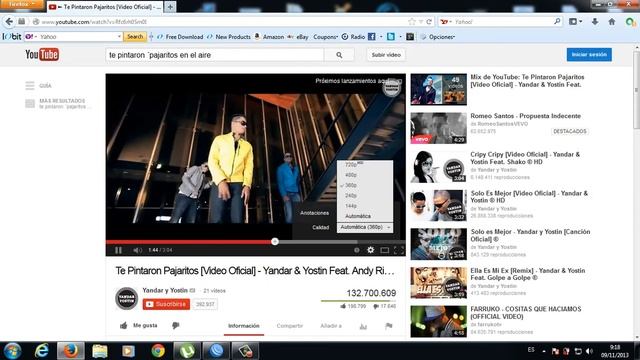Open the Free Download toolbar link
Screen dimensions: 640x360
click(x=180, y=37)
